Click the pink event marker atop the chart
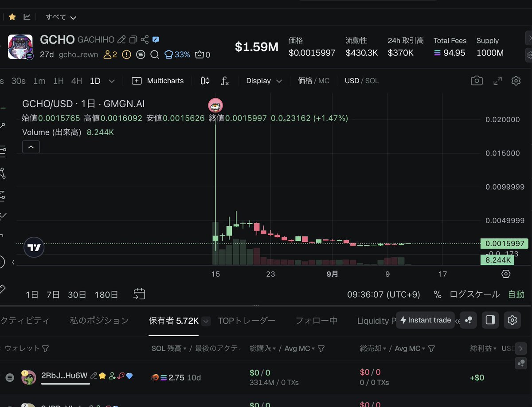The image size is (532, 407). pos(215,105)
